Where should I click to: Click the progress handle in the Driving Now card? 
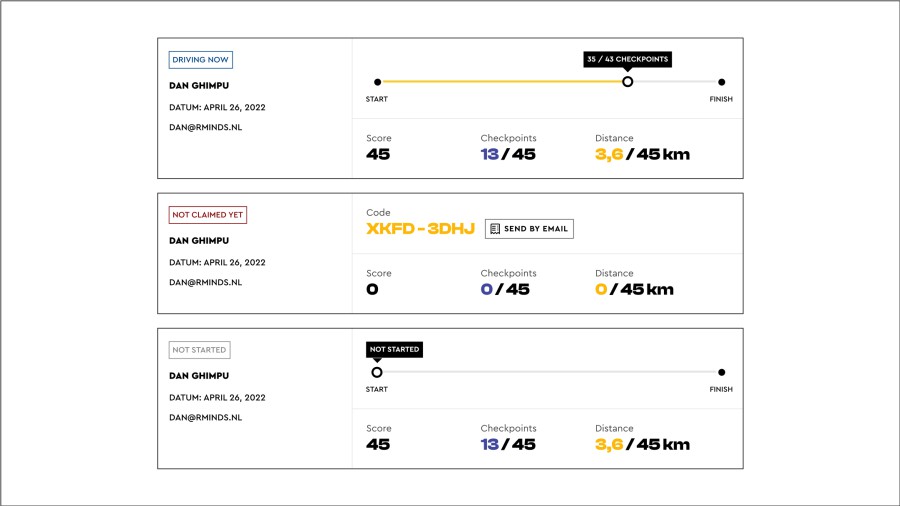(x=627, y=82)
